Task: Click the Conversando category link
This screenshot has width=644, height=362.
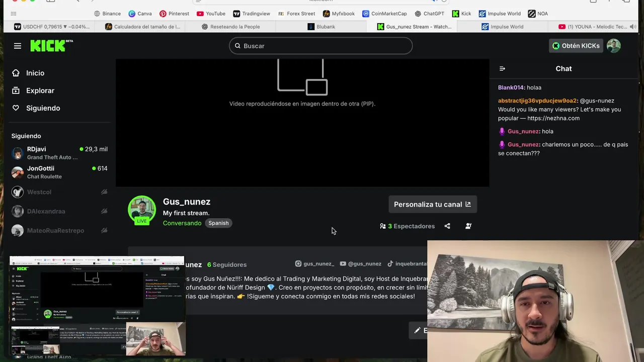Action: pos(182,223)
